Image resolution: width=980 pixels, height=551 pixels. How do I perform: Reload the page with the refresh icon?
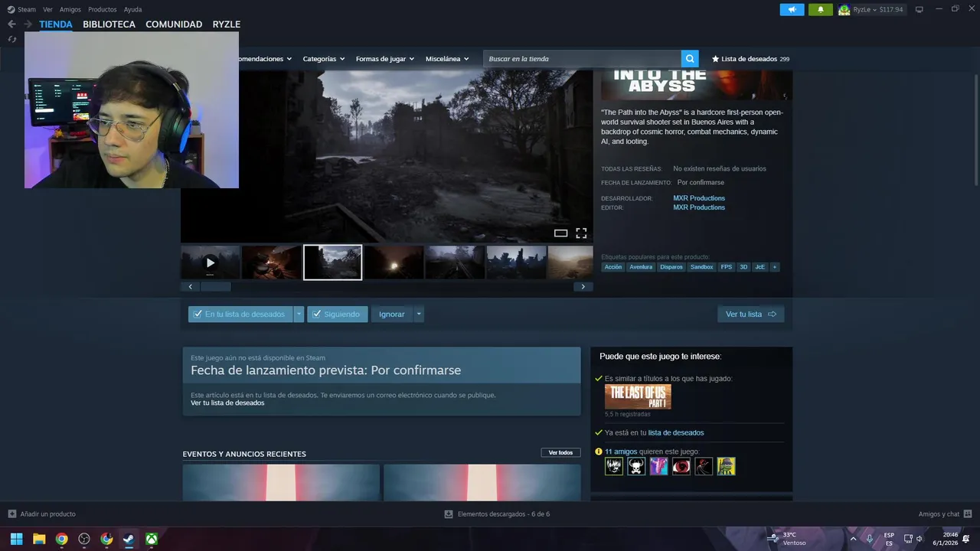pyautogui.click(x=11, y=39)
